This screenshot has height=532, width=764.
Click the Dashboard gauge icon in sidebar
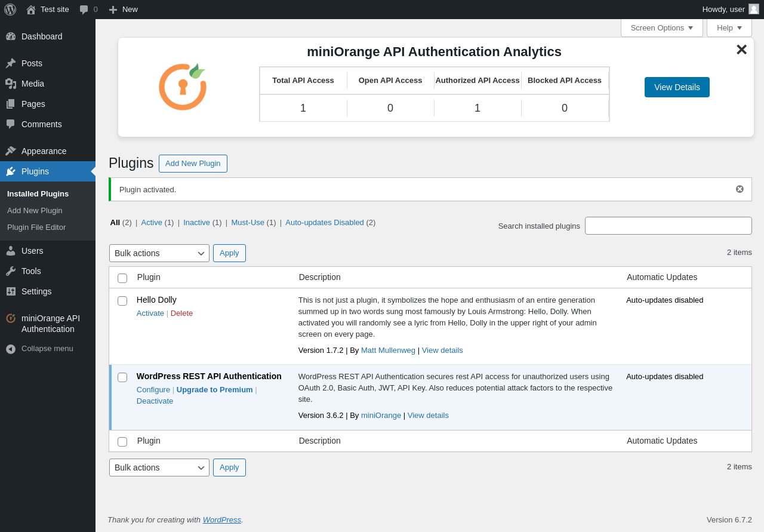tap(11, 36)
